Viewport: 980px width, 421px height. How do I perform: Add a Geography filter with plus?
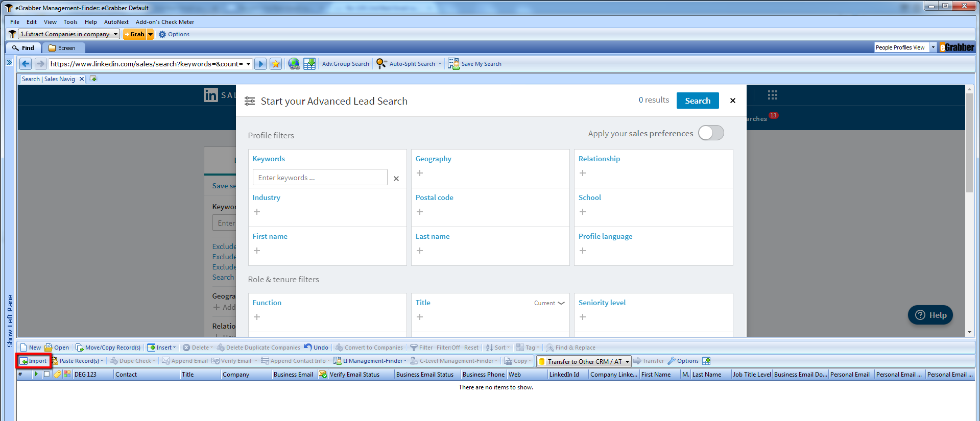420,173
